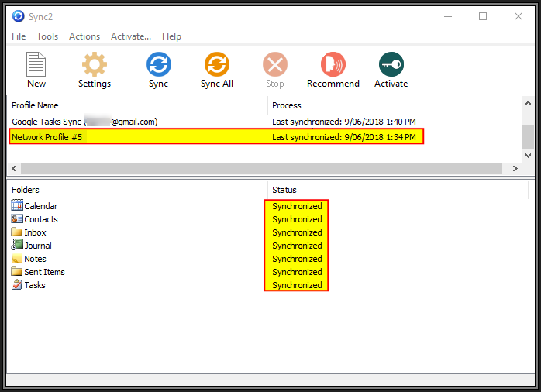Select the Notes folder icon
Viewport: 541px width, 392px height.
[17, 258]
